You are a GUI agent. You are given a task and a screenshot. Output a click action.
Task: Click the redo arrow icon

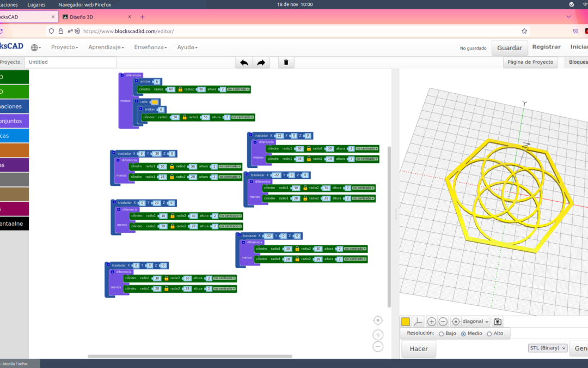261,62
